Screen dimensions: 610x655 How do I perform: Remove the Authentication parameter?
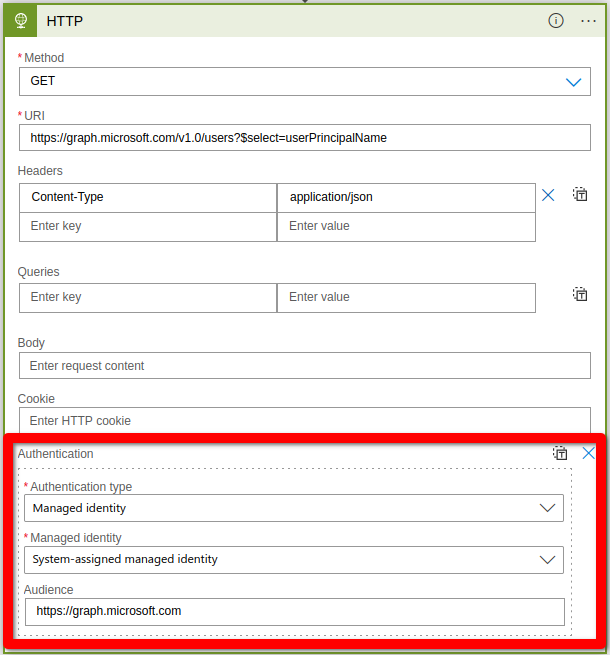[x=589, y=453]
